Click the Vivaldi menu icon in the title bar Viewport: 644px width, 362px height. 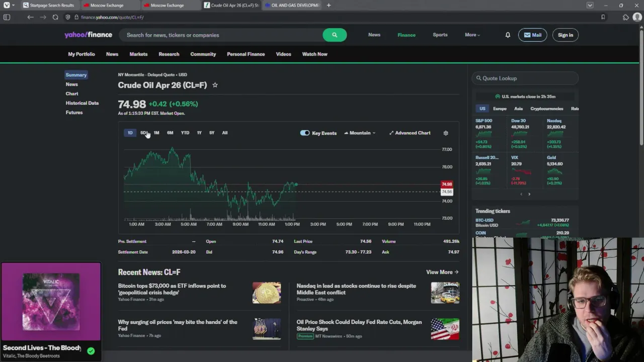click(6, 5)
